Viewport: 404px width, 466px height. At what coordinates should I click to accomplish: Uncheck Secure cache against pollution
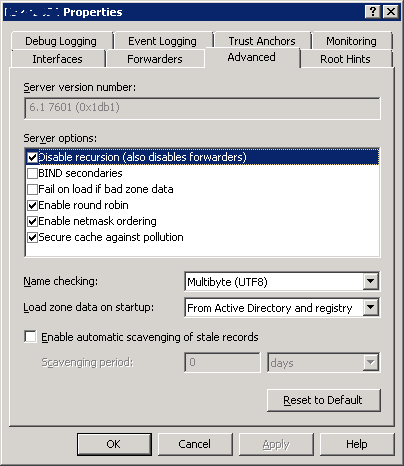tap(32, 237)
